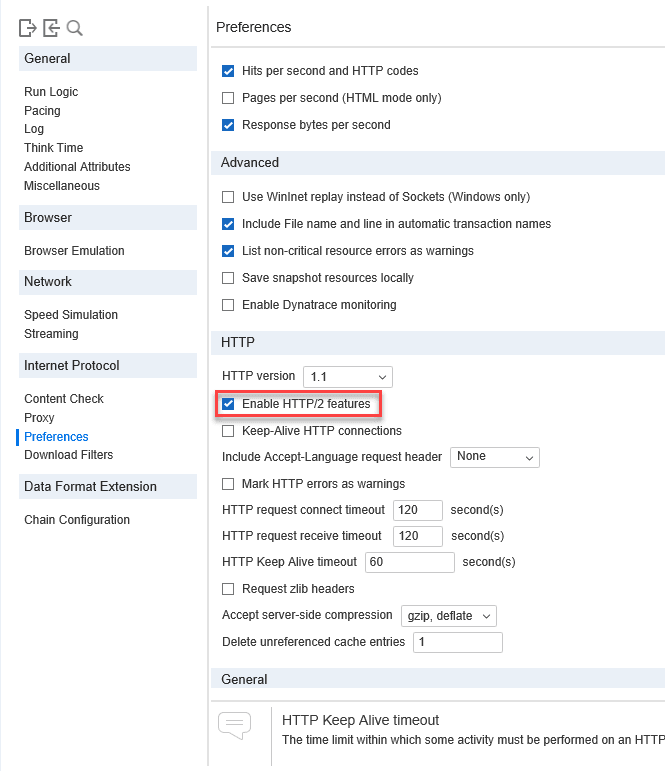Click Delete unreferenced cache entries field
665x771 pixels.
457,643
